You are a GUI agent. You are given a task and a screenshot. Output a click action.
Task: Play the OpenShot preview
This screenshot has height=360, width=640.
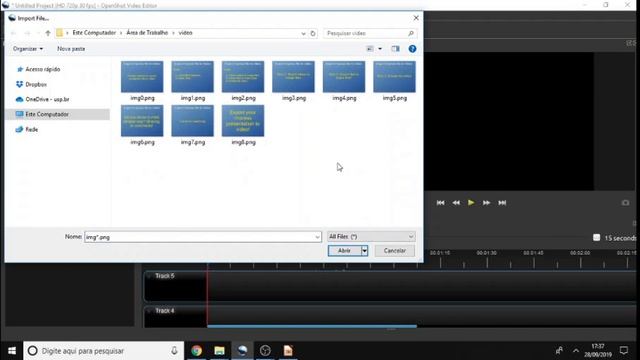(x=471, y=202)
